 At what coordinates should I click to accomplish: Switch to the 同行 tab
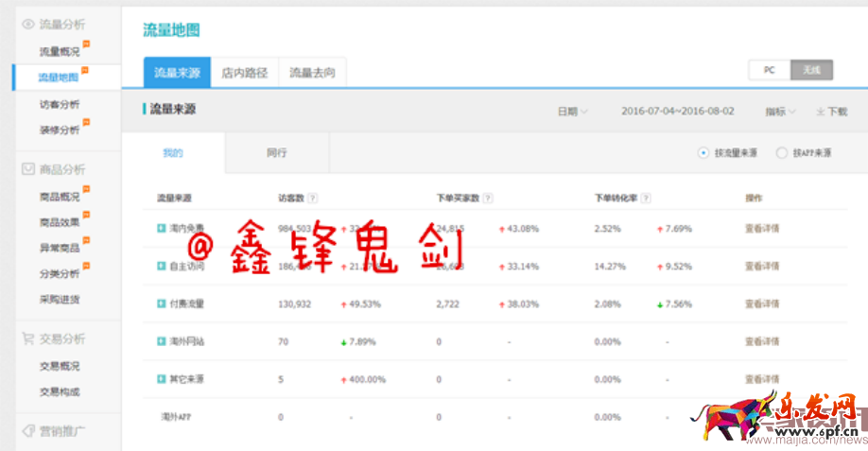click(276, 152)
